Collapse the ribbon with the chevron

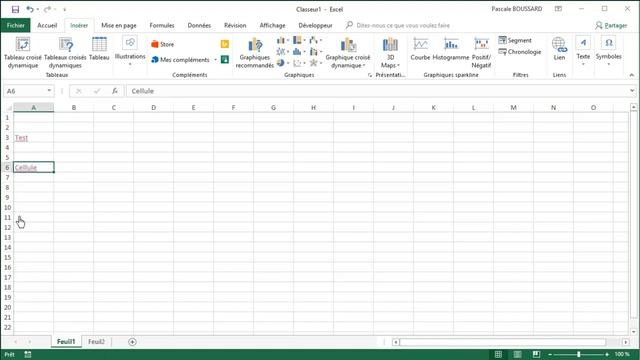click(631, 75)
